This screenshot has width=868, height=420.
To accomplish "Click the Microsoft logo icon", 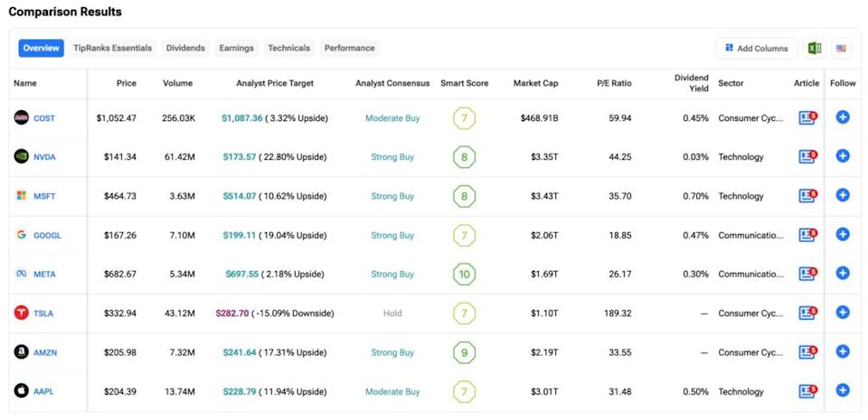I will (21, 196).
